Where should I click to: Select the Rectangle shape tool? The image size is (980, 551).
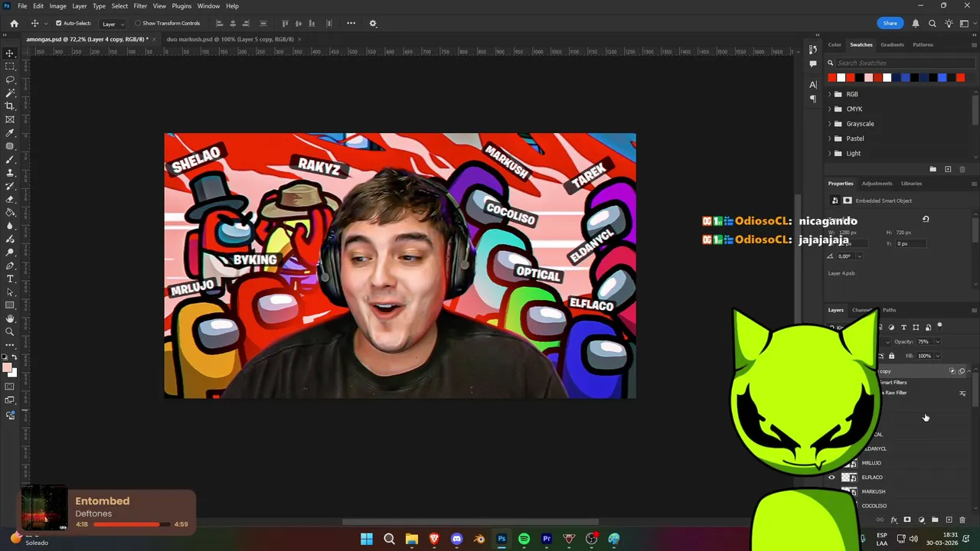click(x=10, y=305)
